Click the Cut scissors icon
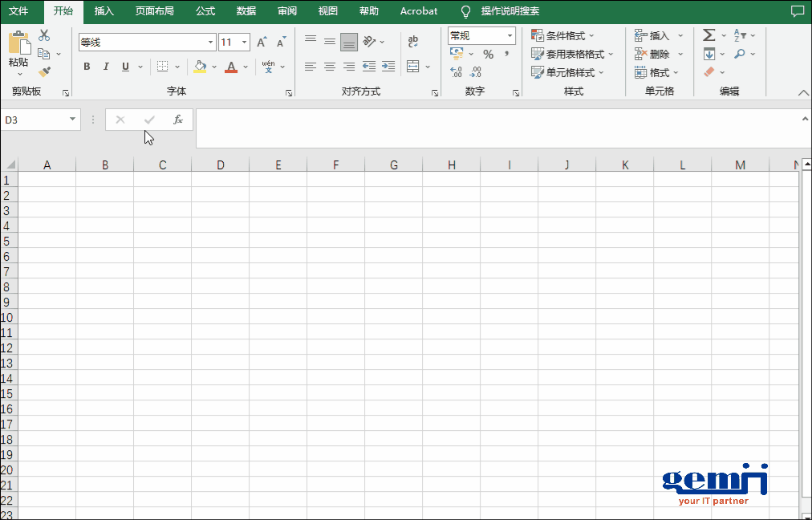This screenshot has height=520, width=812. [x=44, y=35]
